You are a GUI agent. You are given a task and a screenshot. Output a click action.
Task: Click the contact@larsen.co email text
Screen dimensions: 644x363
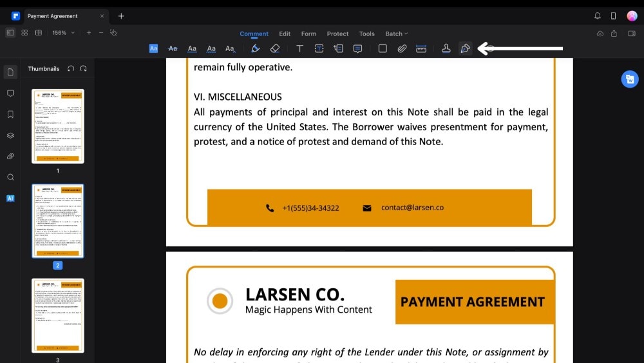(x=412, y=208)
